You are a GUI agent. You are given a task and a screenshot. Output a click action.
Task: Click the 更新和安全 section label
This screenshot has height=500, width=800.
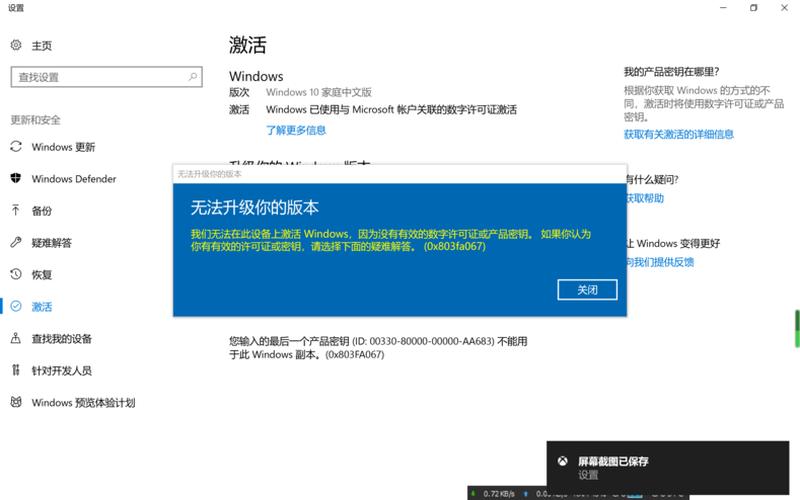tap(36, 120)
